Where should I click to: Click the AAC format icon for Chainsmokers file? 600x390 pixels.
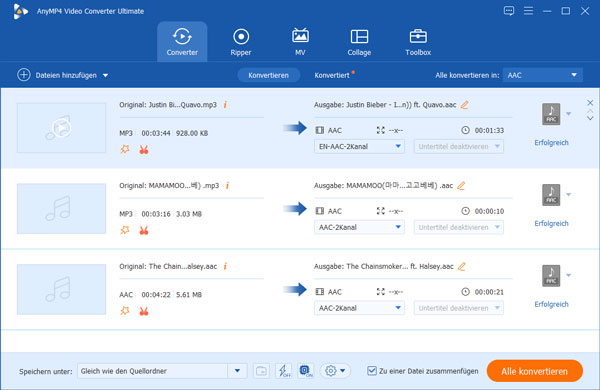click(551, 275)
